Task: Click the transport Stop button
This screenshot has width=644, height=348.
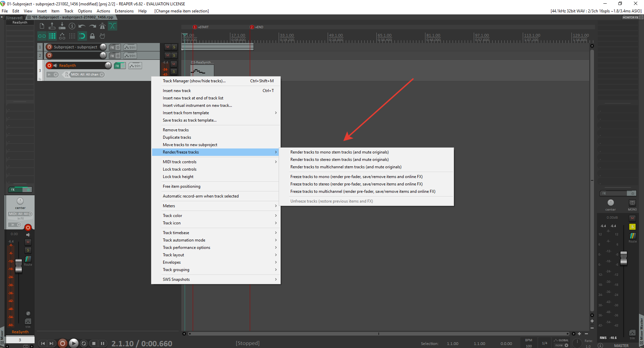Action: click(94, 343)
